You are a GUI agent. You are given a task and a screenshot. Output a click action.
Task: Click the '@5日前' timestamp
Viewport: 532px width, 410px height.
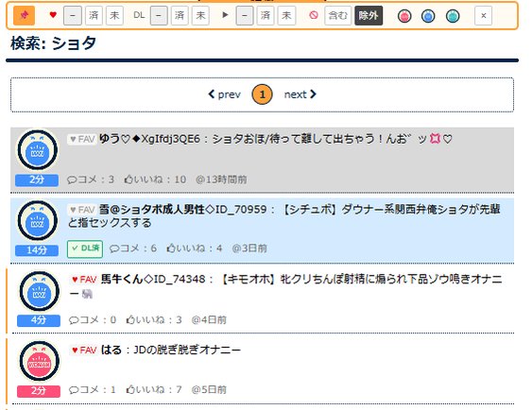209,389
